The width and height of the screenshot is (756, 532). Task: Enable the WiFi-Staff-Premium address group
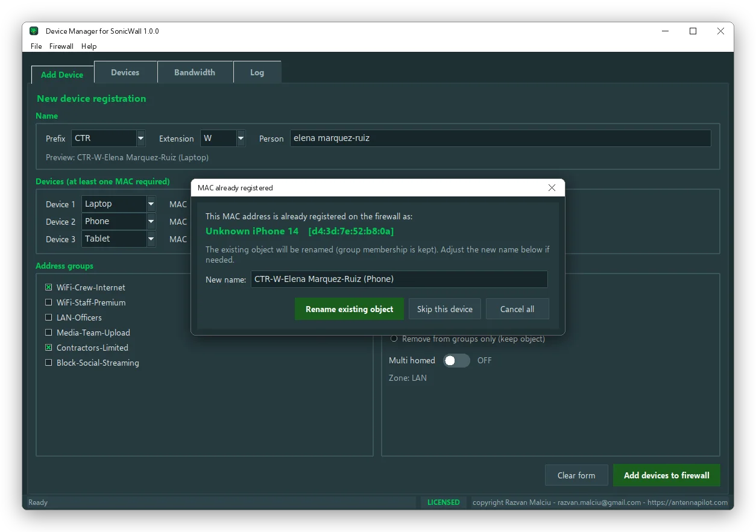[49, 302]
